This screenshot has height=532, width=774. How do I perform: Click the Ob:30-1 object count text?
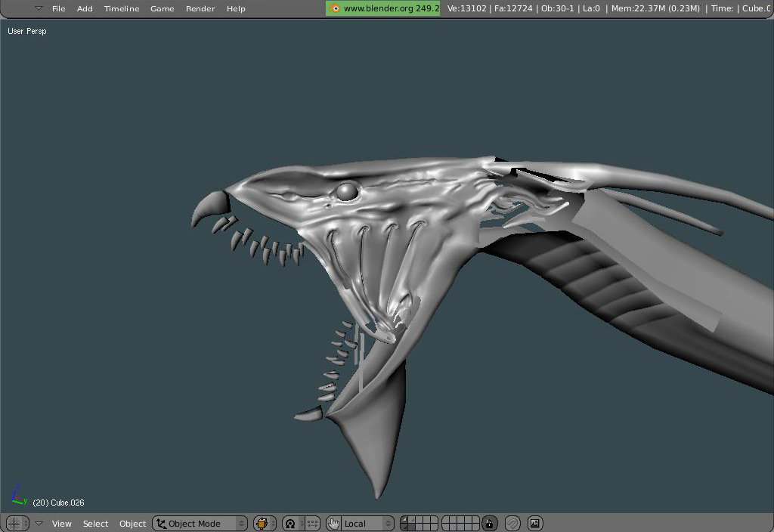click(x=557, y=8)
